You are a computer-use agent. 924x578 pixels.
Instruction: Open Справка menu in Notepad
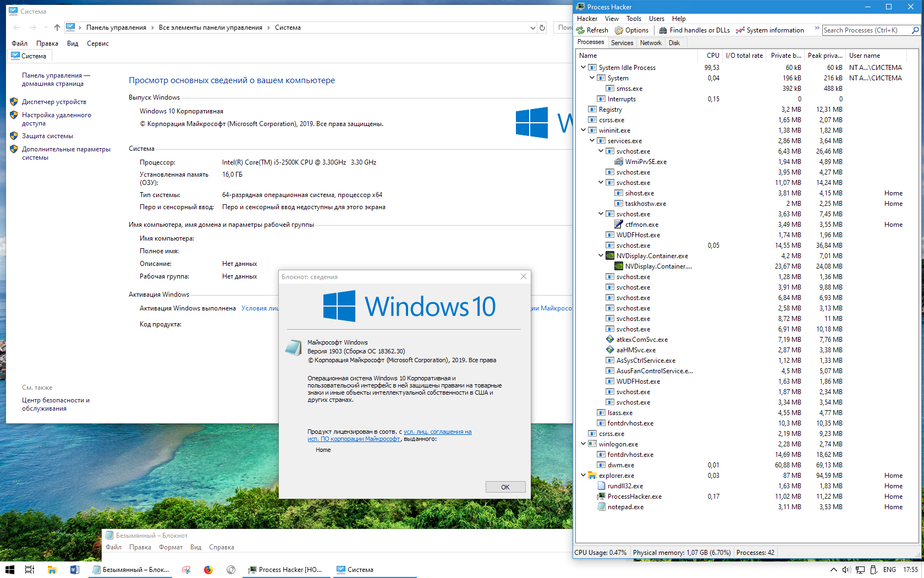click(x=222, y=547)
